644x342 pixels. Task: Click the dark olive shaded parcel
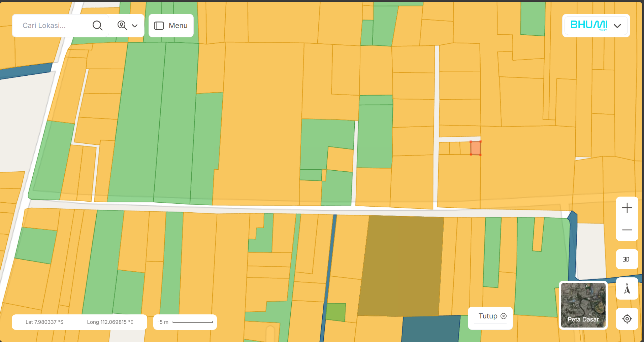click(x=401, y=266)
